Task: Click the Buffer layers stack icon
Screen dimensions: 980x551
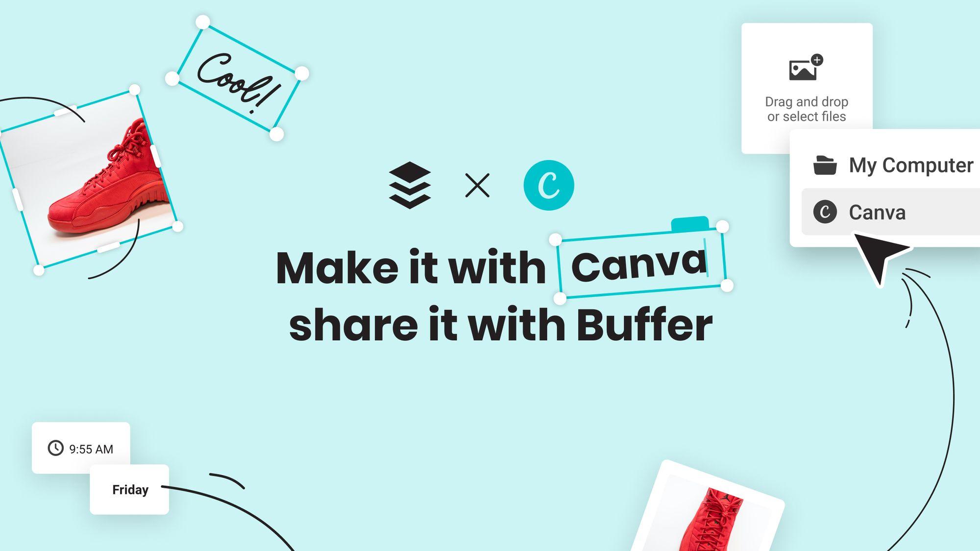Action: (409, 185)
